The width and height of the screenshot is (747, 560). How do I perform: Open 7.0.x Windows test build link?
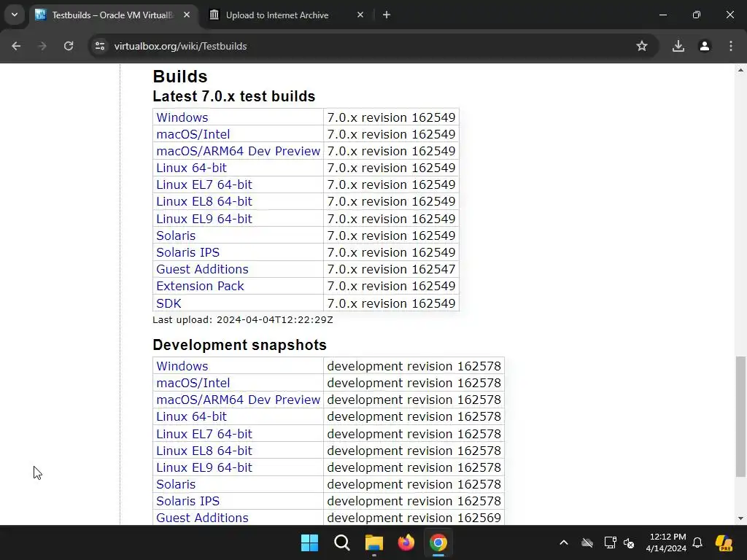[x=182, y=117]
